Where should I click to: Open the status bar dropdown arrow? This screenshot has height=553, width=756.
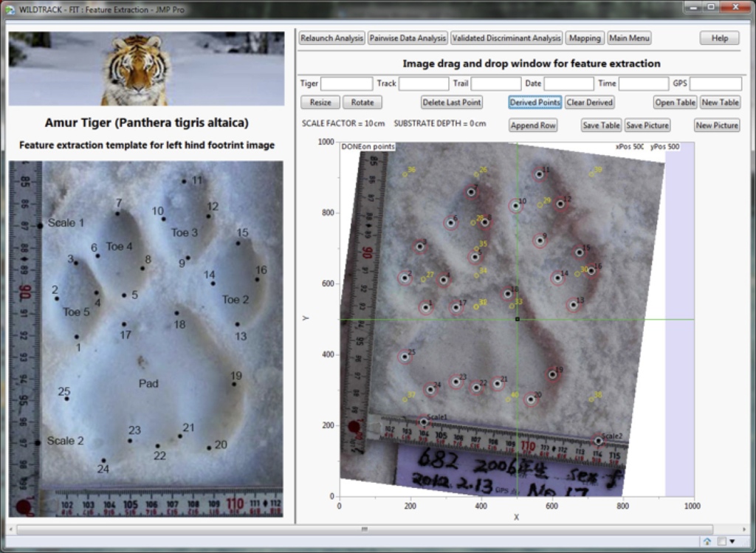732,541
